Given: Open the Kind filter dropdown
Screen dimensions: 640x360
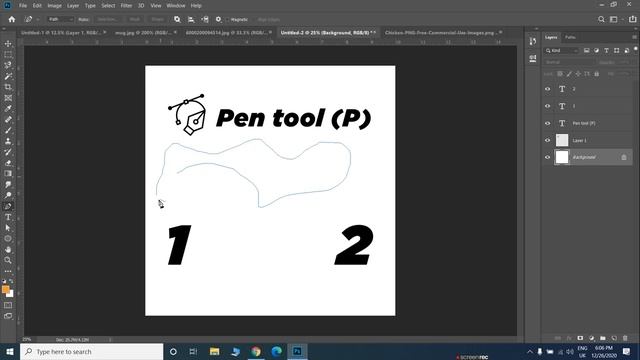Looking at the screenshot, I should coord(562,51).
